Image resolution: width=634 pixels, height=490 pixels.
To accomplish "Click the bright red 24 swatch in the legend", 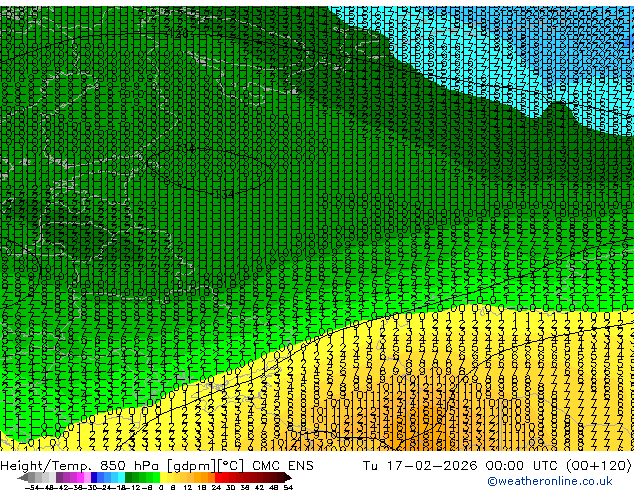I will pos(218,477).
